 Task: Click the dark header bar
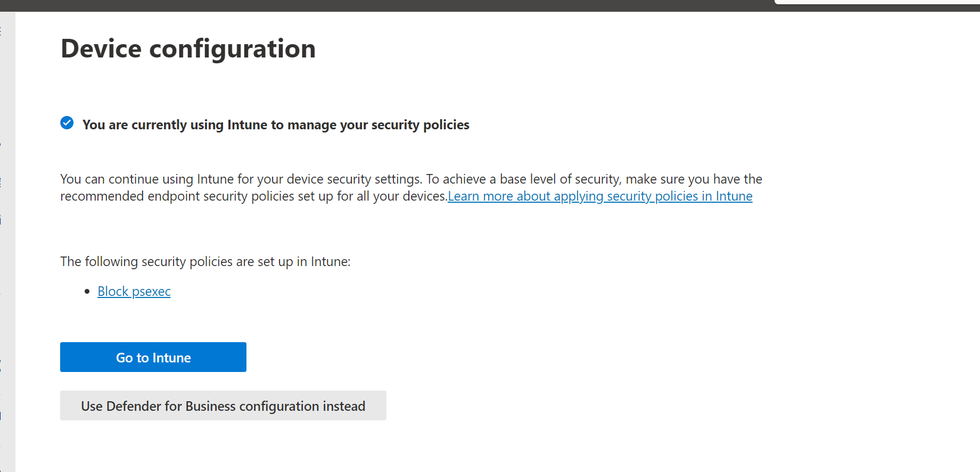click(373, 5)
